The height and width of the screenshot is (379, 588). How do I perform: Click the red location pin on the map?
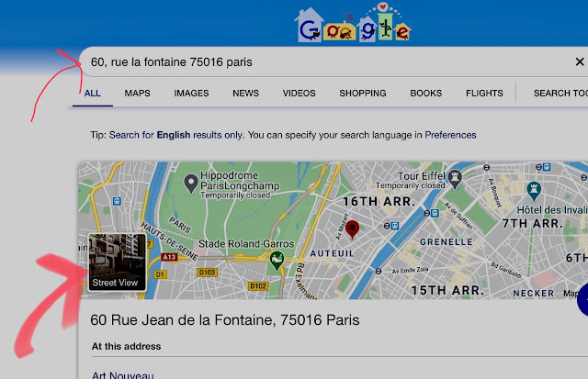click(352, 229)
